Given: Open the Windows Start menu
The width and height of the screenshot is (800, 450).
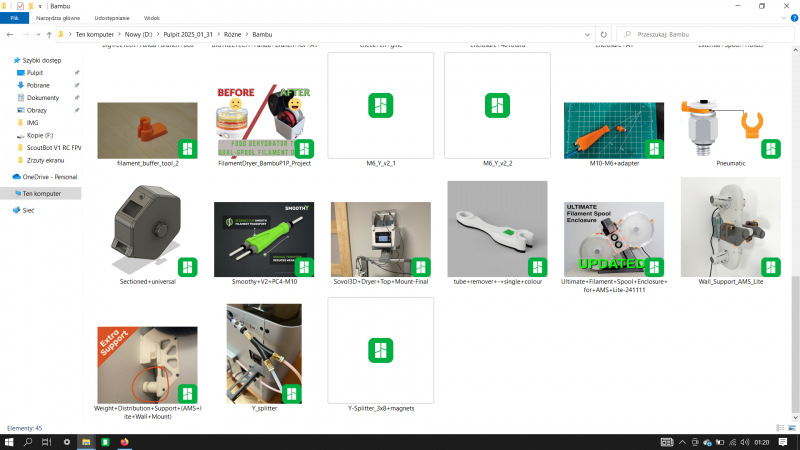Looking at the screenshot, I should point(9,442).
